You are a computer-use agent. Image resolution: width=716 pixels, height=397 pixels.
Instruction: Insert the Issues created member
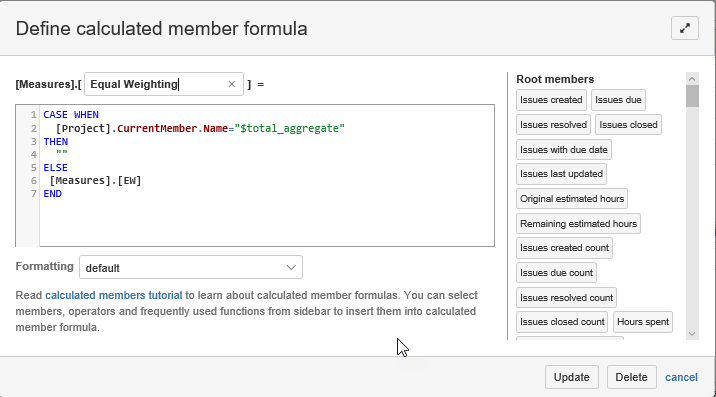(551, 100)
